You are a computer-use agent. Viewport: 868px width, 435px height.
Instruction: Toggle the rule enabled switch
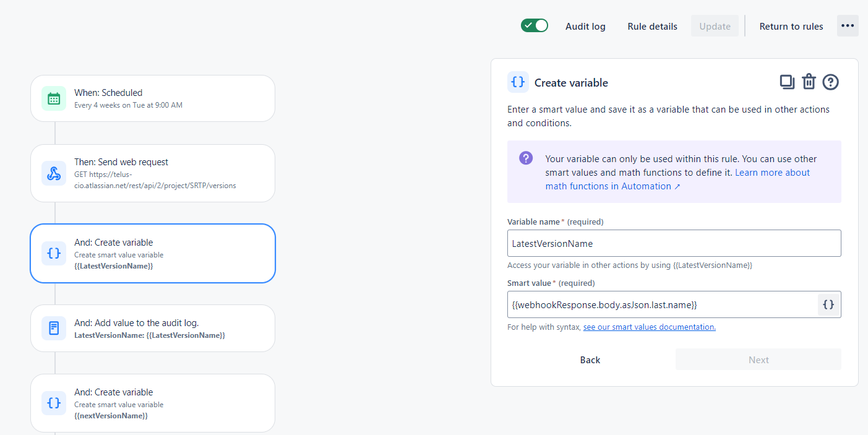535,25
